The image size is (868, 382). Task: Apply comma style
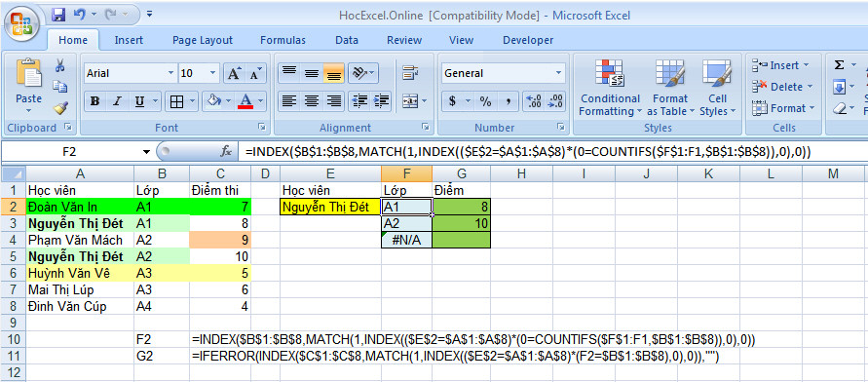click(508, 101)
